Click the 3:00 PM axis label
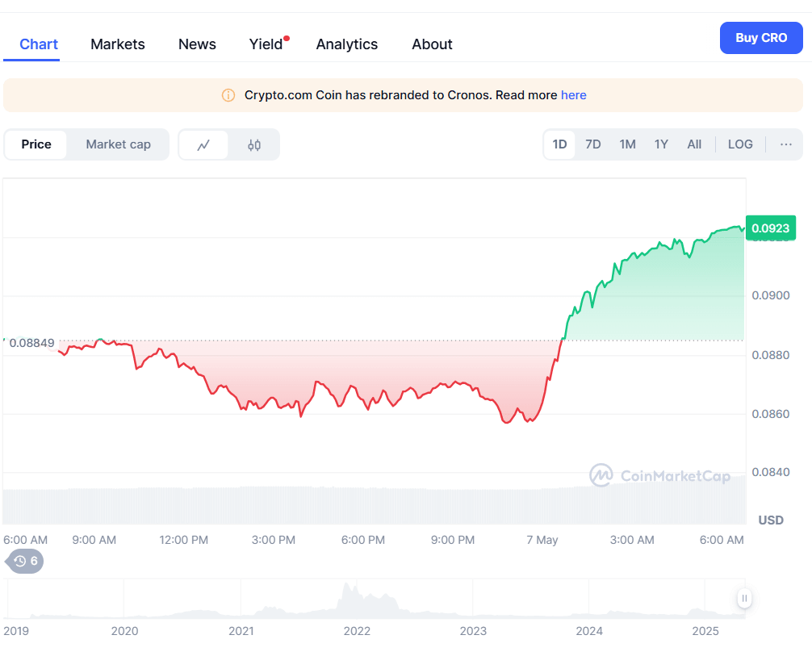This screenshot has width=812, height=656. coord(274,540)
